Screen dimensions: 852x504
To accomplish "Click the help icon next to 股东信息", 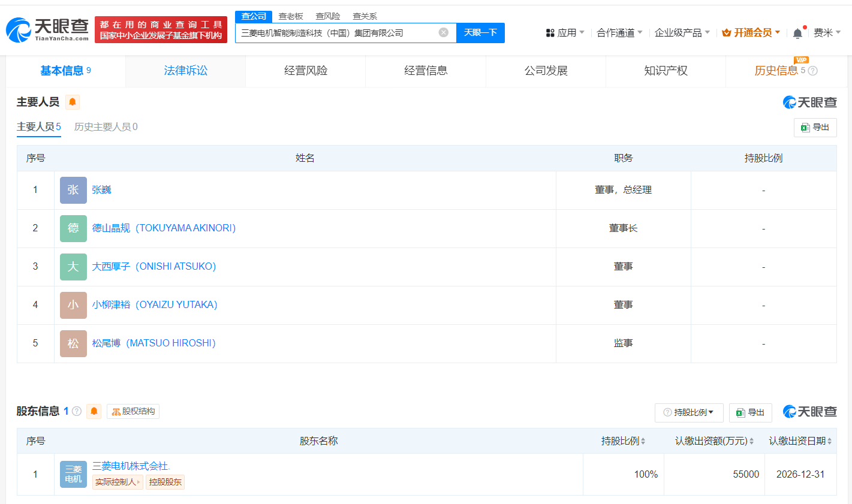I will click(77, 411).
